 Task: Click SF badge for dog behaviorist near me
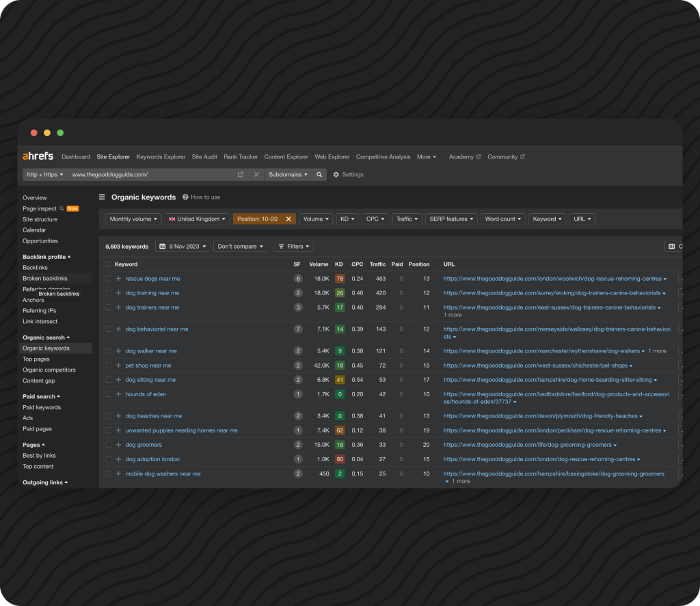pyautogui.click(x=298, y=329)
